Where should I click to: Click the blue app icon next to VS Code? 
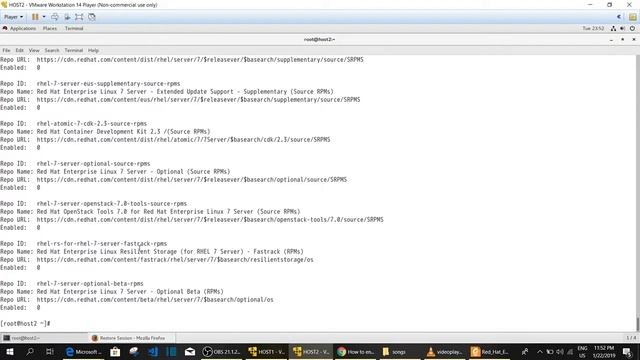pyautogui.click(x=171, y=351)
